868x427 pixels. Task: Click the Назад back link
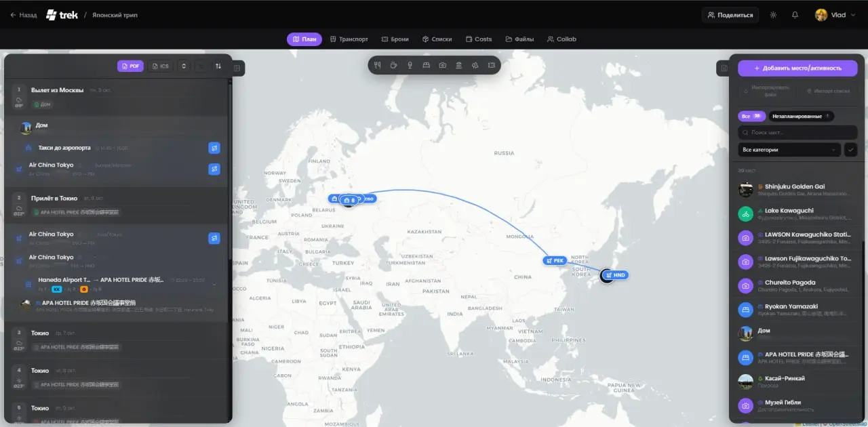tap(23, 15)
